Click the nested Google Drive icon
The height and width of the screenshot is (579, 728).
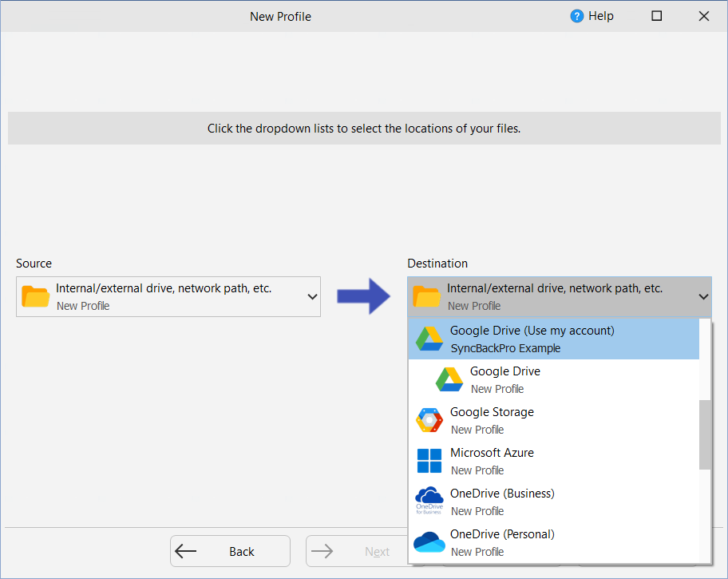(449, 379)
